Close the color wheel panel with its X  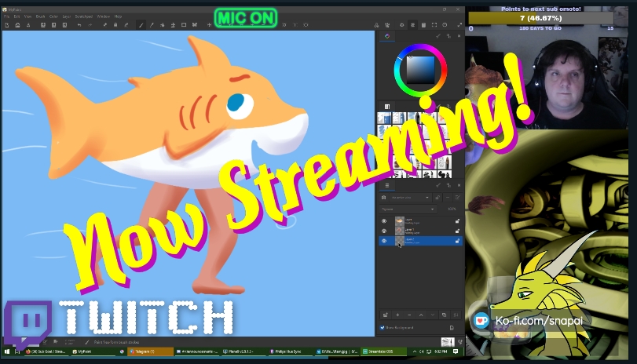click(x=459, y=36)
